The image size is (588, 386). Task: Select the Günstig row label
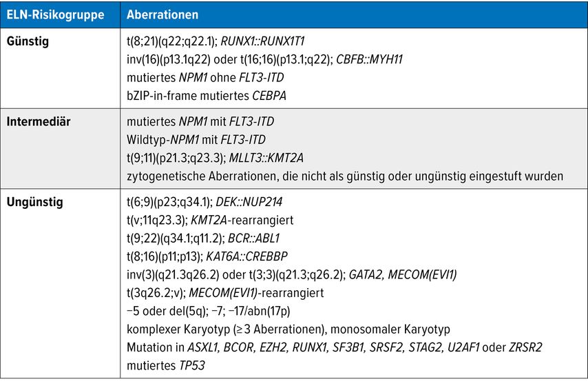[x=28, y=41]
